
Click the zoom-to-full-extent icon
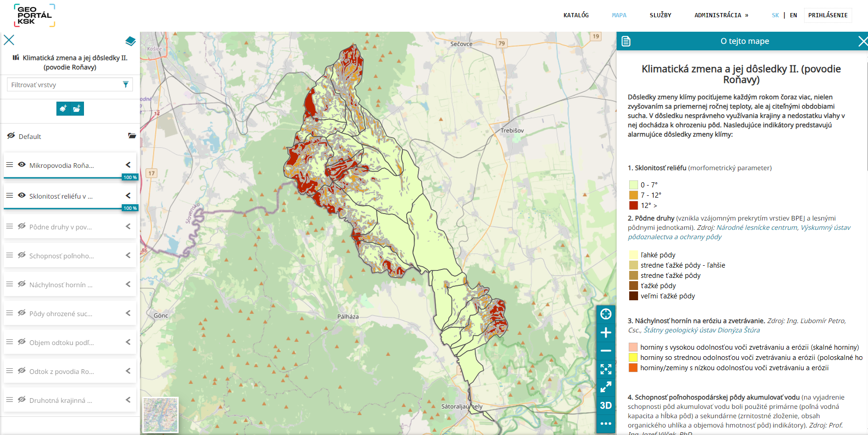coord(605,369)
